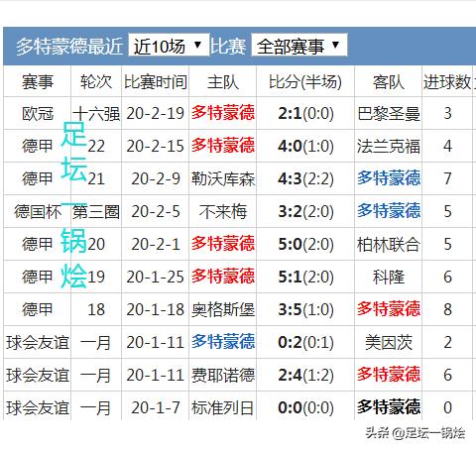
Task: Open 标准列日 home team link
Action: coord(223,407)
